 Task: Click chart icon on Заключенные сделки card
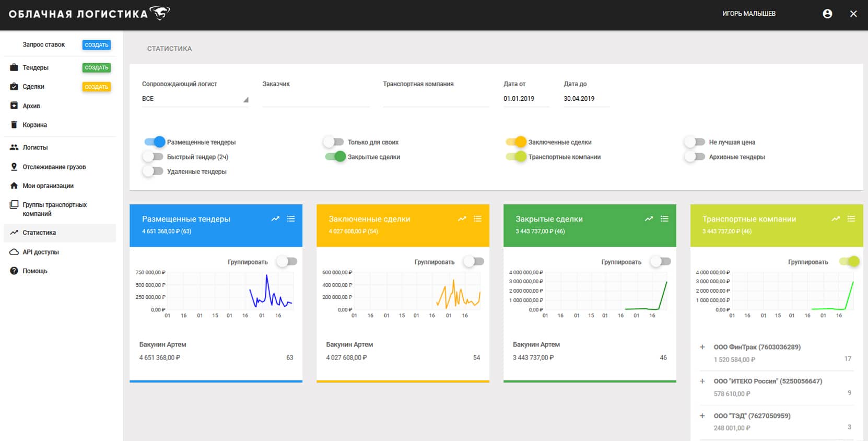point(462,219)
